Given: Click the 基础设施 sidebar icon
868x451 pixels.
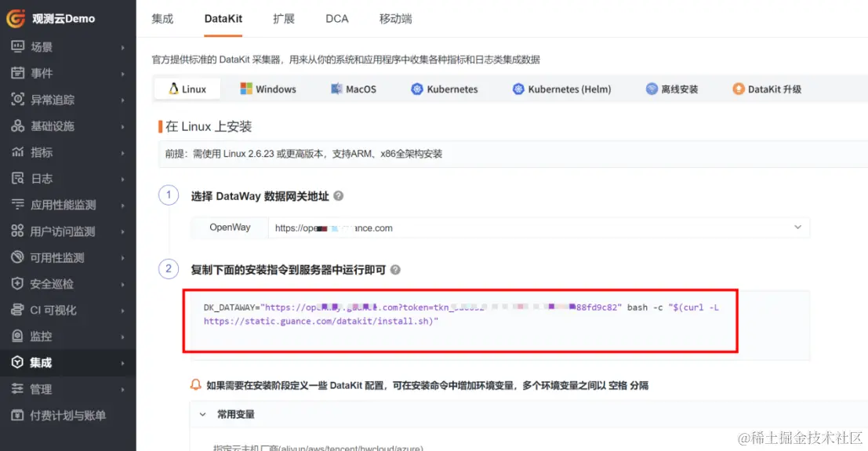Looking at the screenshot, I should point(18,125).
